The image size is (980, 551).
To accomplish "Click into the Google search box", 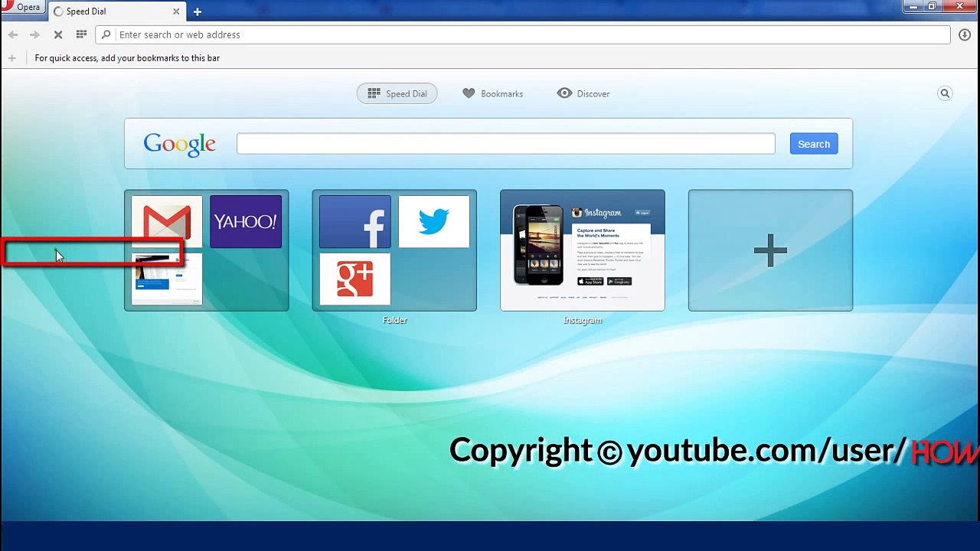I will pyautogui.click(x=505, y=144).
